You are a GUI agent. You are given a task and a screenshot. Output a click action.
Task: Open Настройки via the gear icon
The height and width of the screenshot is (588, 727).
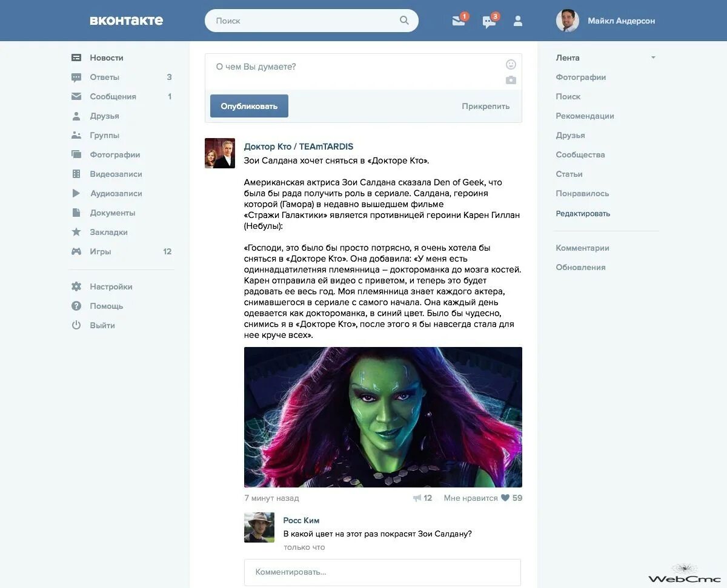coord(76,286)
